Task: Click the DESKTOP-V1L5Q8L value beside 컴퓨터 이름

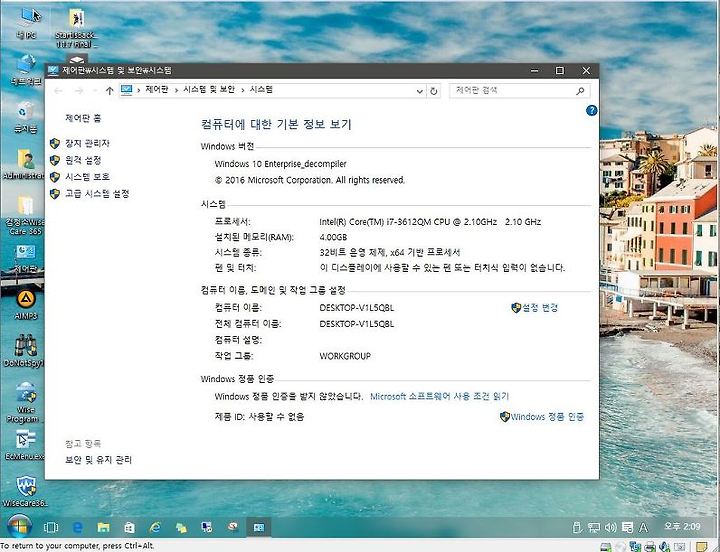Action: tap(357, 308)
